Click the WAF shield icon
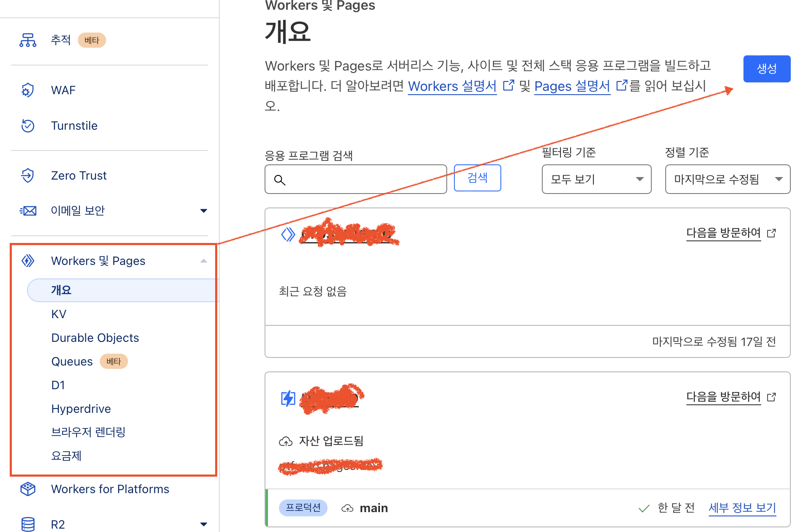This screenshot has height=532, width=806. [x=28, y=90]
